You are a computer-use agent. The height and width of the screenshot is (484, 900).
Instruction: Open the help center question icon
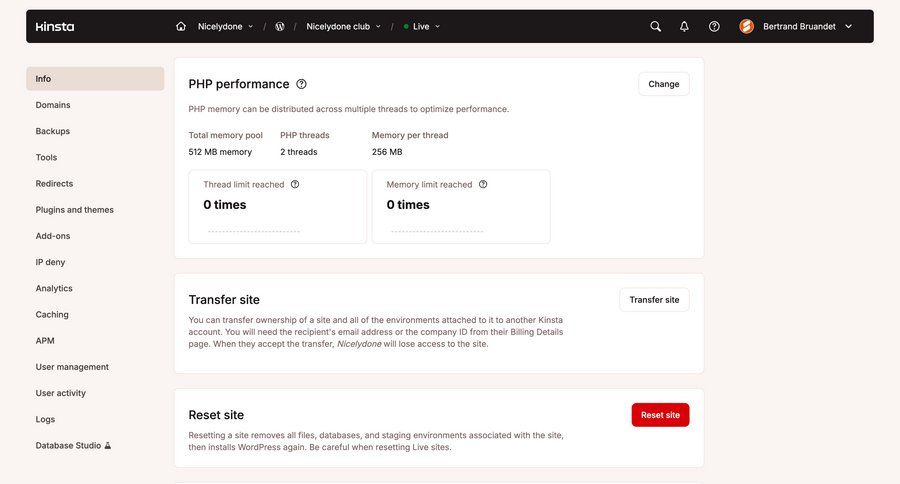point(714,27)
